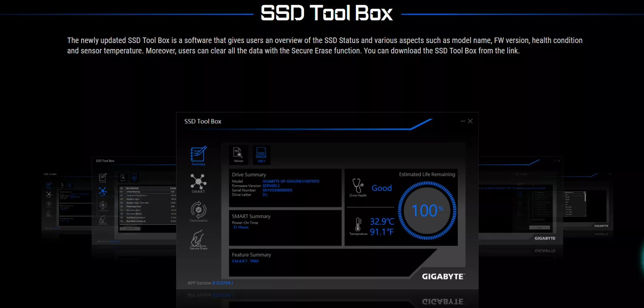Select the SSD 1 drive in main window

261,155
